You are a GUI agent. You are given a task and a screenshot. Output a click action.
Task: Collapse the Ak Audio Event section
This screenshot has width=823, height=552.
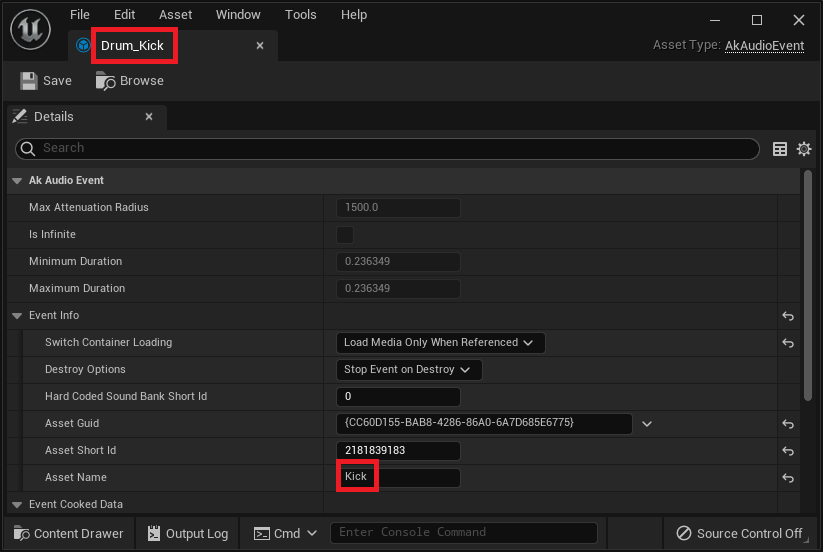(17, 181)
